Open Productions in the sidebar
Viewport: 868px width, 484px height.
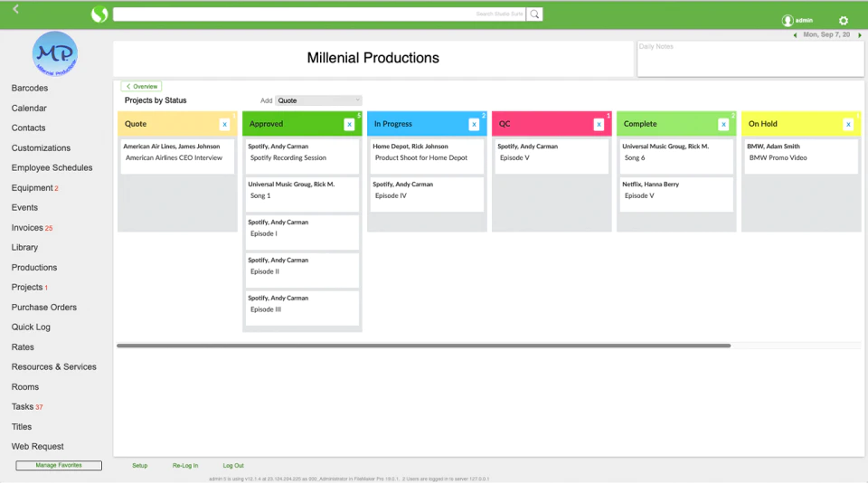[34, 268]
